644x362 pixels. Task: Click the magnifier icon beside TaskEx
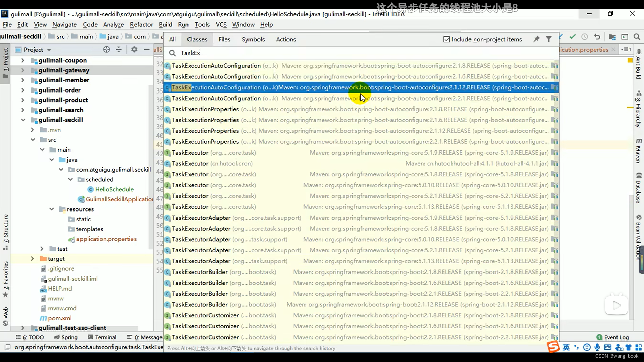pos(172,53)
